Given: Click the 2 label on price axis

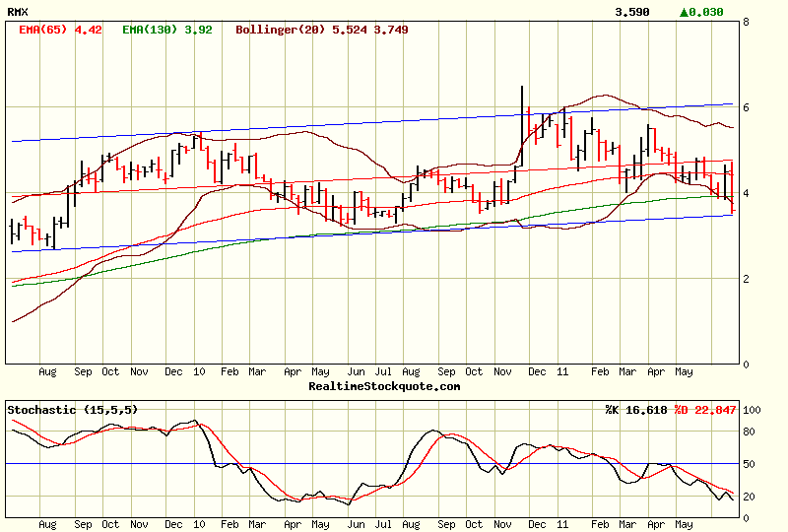Looking at the screenshot, I should coord(746,279).
